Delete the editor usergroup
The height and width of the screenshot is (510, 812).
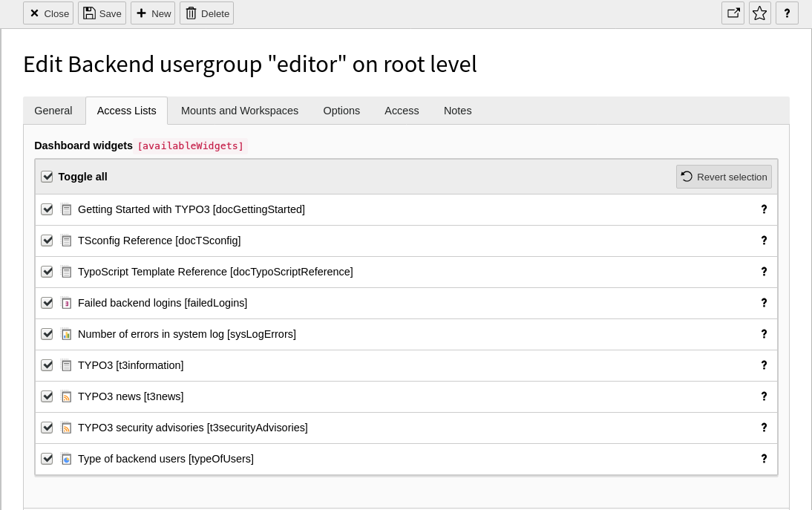click(x=206, y=13)
